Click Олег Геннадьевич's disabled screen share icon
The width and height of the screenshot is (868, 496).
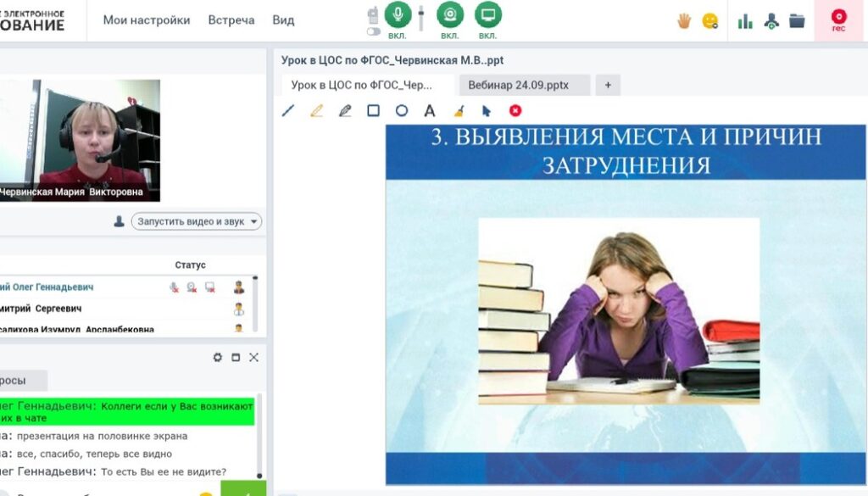coord(210,287)
